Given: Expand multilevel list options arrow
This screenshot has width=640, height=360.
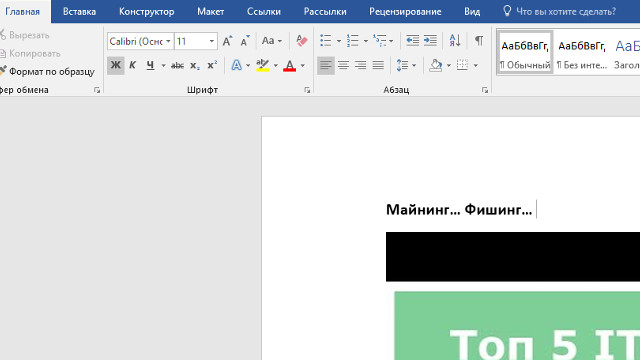Looking at the screenshot, I should [391, 41].
